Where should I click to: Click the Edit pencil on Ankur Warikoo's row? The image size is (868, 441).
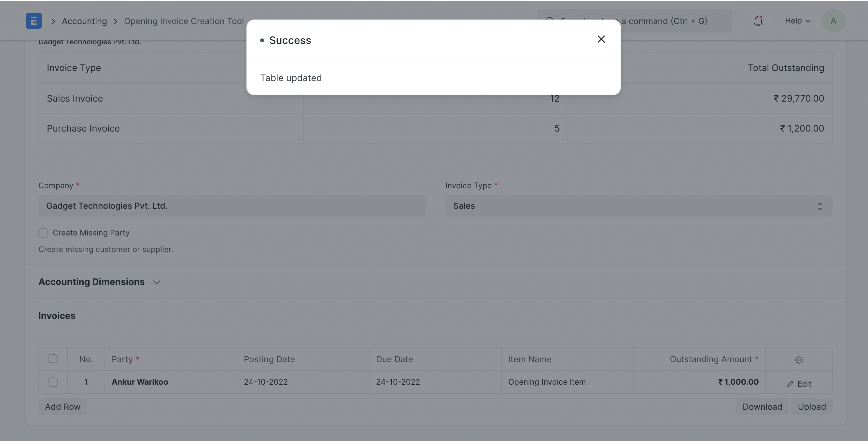click(800, 383)
